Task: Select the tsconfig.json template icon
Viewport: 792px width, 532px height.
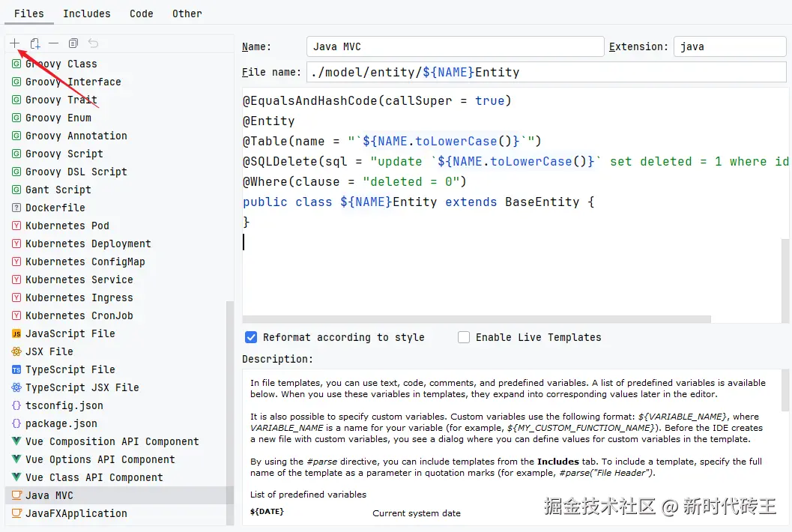Action: point(16,405)
